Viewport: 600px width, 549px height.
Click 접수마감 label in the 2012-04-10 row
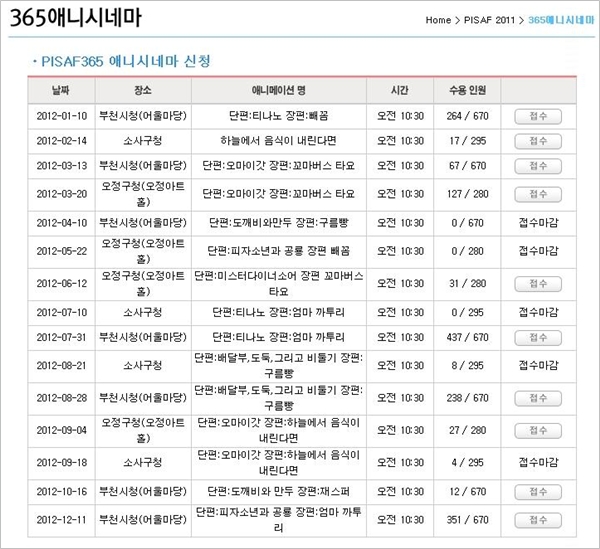click(x=538, y=222)
